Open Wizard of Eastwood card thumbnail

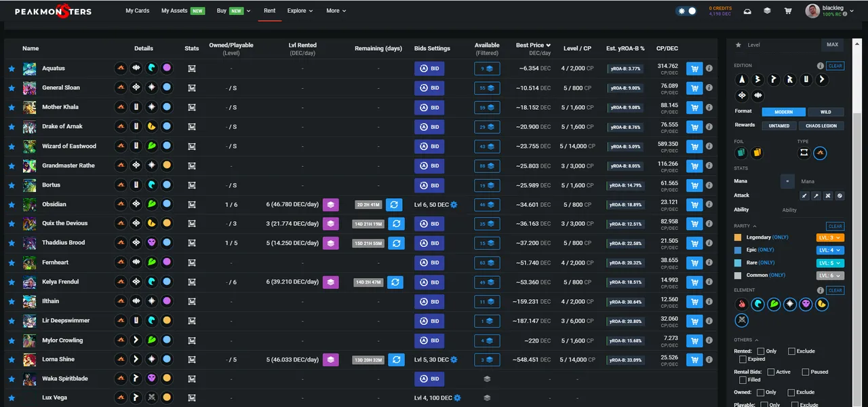29,146
